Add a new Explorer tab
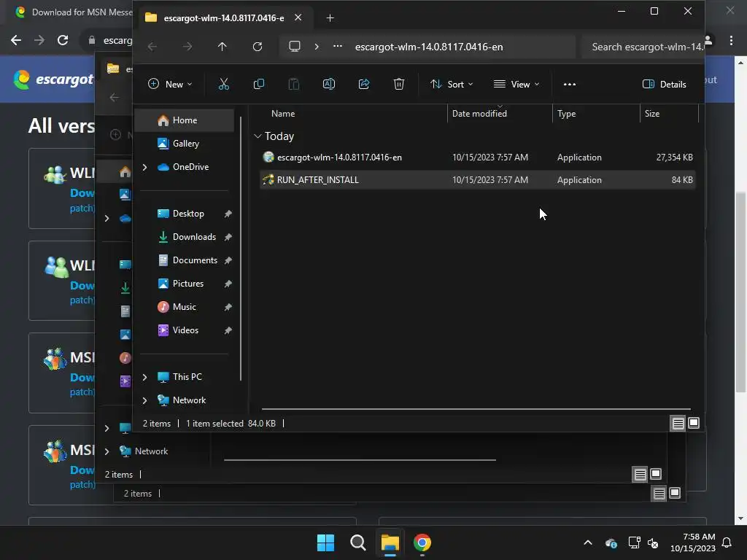The height and width of the screenshot is (560, 747). pos(330,18)
